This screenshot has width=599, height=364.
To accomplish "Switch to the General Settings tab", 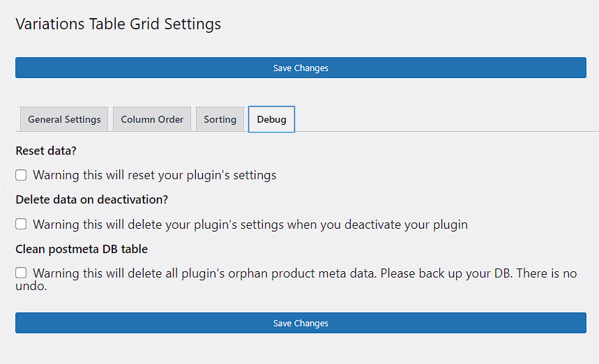I will tap(64, 119).
